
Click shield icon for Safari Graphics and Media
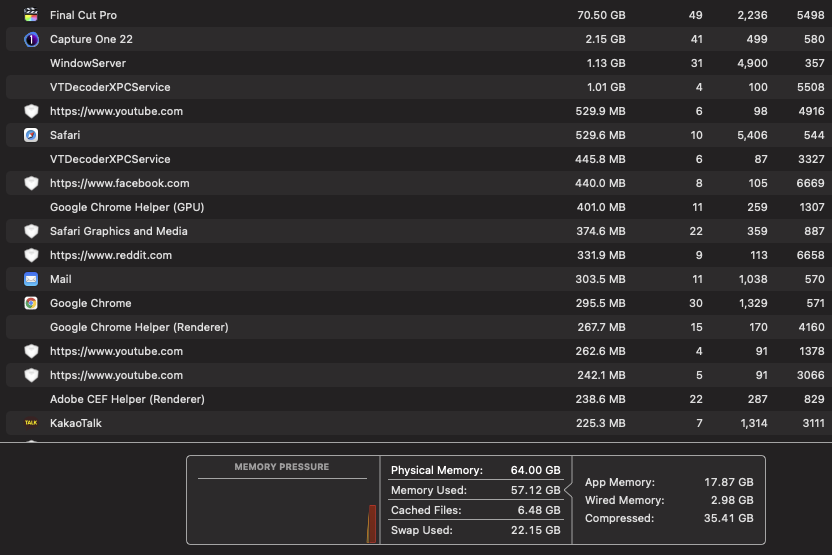(31, 231)
